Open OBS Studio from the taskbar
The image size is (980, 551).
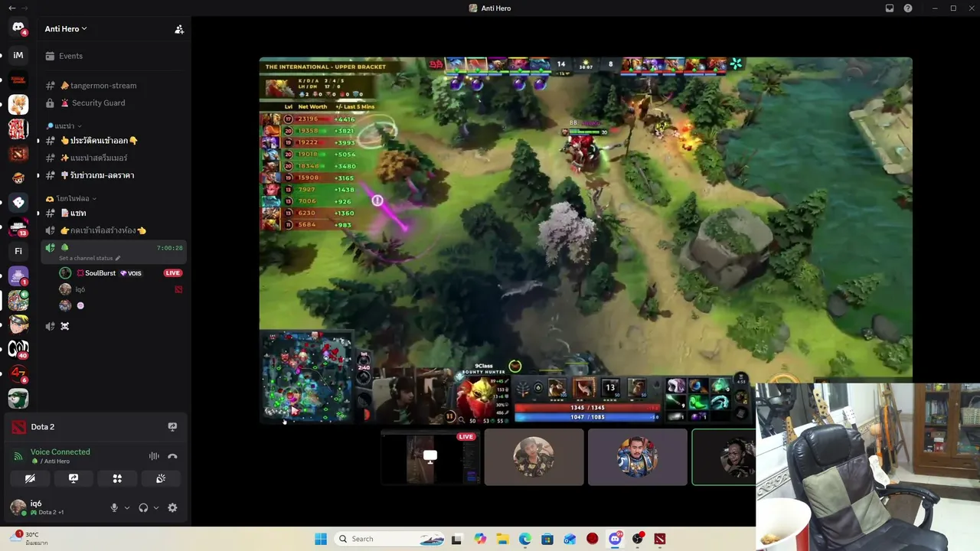click(x=637, y=539)
